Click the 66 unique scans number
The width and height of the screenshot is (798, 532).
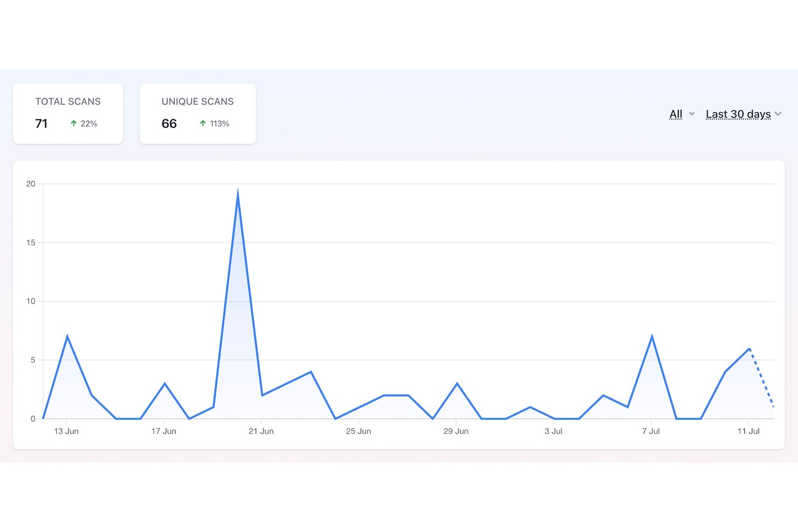pyautogui.click(x=169, y=123)
